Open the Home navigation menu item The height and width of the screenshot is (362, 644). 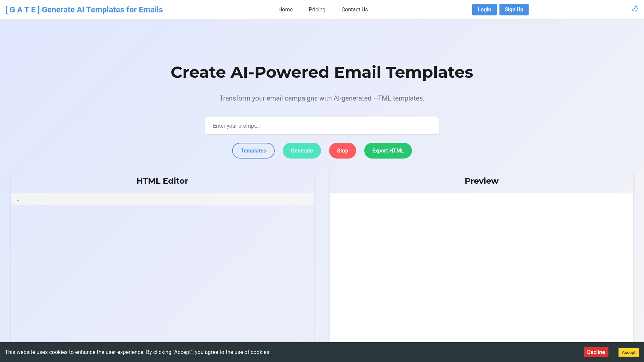tap(285, 9)
